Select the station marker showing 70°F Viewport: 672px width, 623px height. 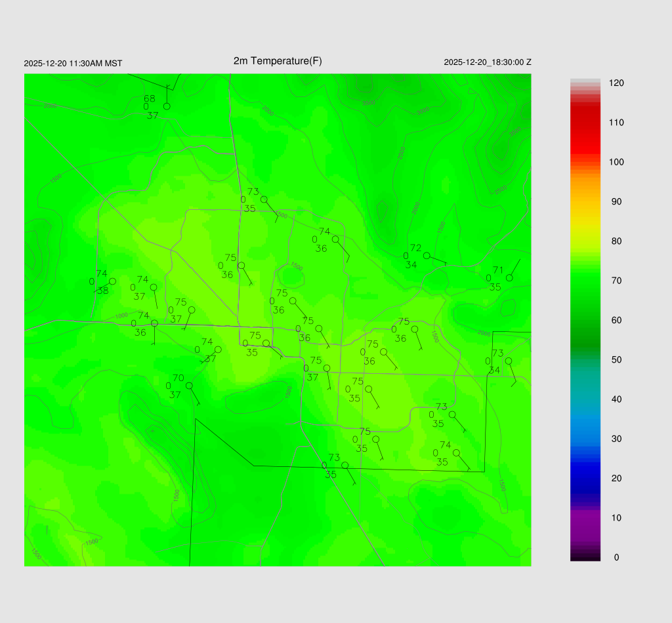[x=189, y=386]
